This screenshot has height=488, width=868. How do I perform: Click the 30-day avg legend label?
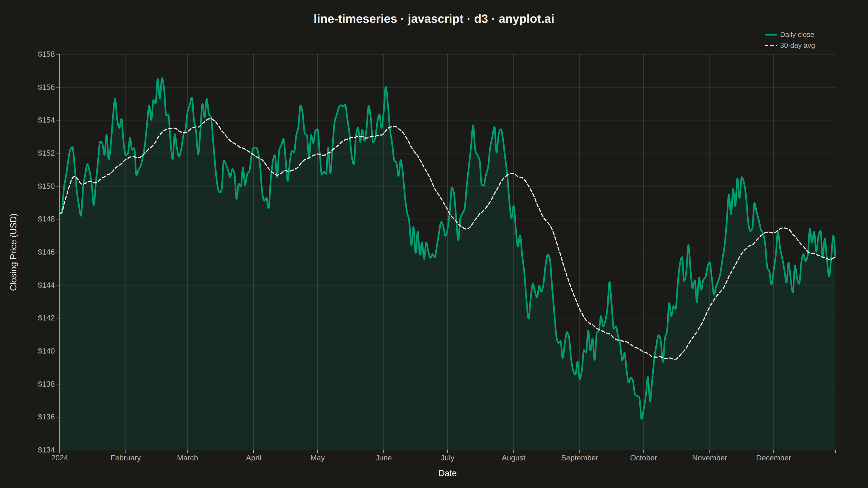click(x=797, y=46)
